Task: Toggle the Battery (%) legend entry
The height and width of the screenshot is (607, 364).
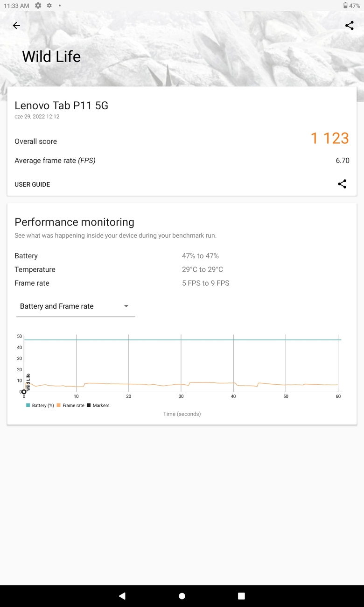Action: point(40,405)
